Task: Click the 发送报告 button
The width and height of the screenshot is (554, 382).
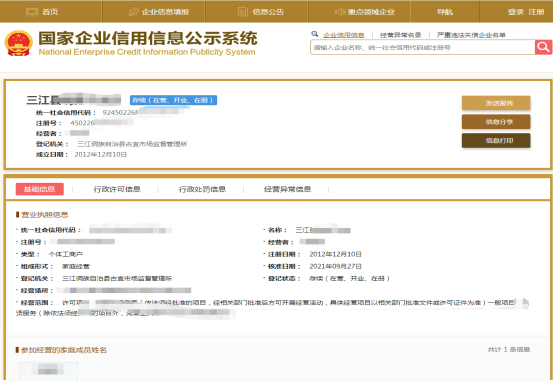Action: coord(496,103)
